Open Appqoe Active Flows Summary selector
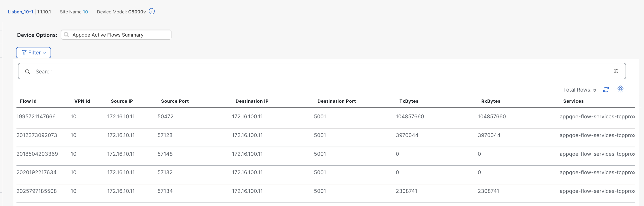This screenshot has height=206, width=644. point(116,35)
